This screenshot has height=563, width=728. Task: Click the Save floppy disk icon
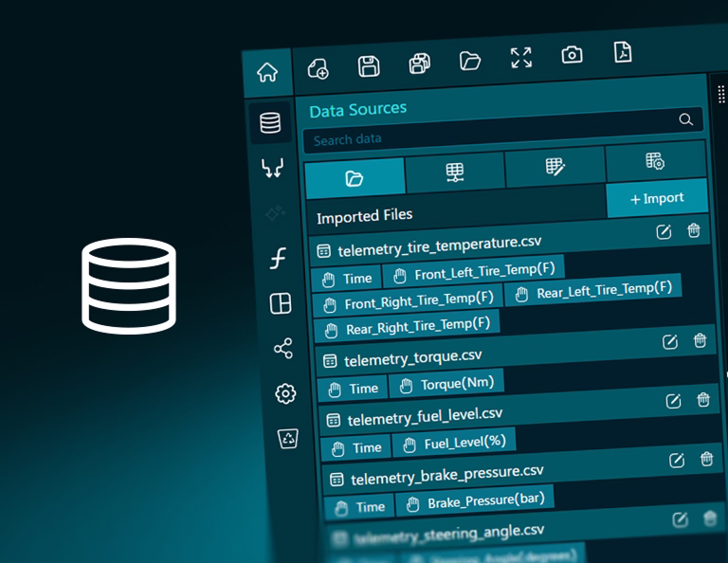pos(369,65)
